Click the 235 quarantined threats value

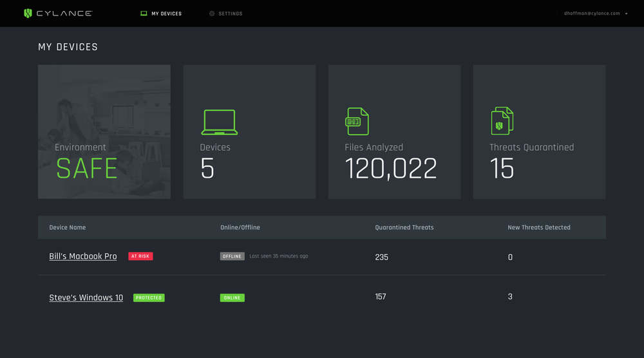click(381, 257)
